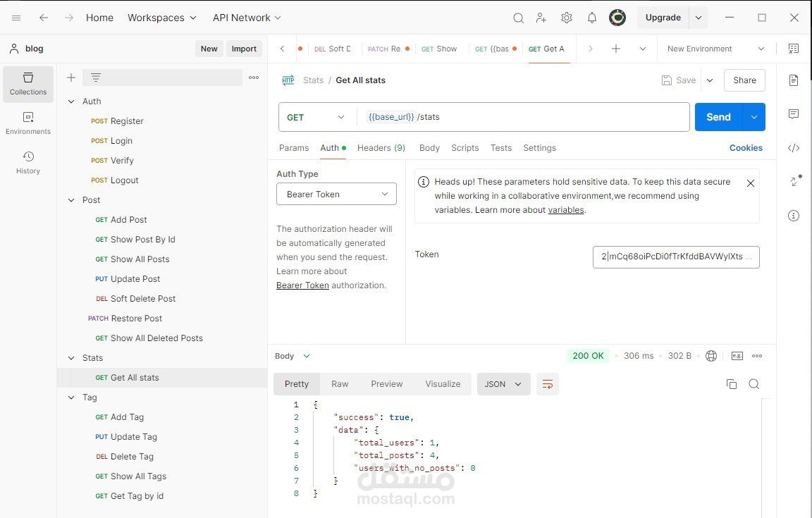Show the comments panel icon
Viewport: 812px width, 518px height.
(x=794, y=114)
